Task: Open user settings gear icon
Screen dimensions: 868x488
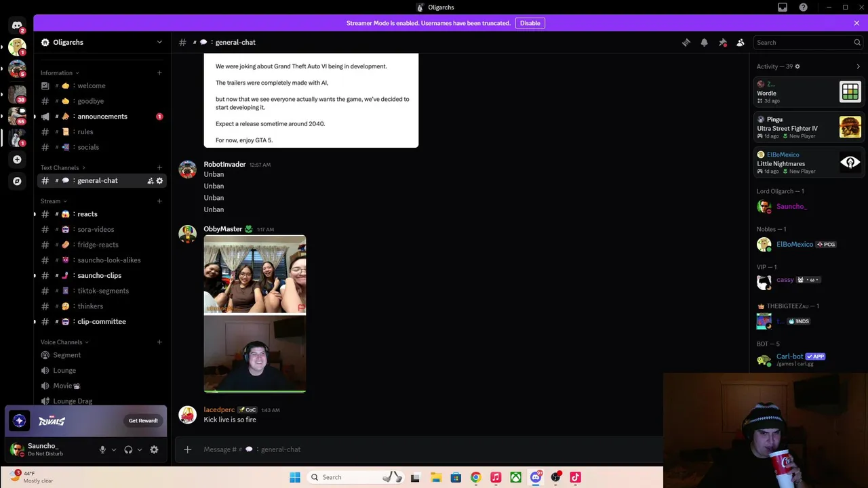Action: (x=154, y=449)
